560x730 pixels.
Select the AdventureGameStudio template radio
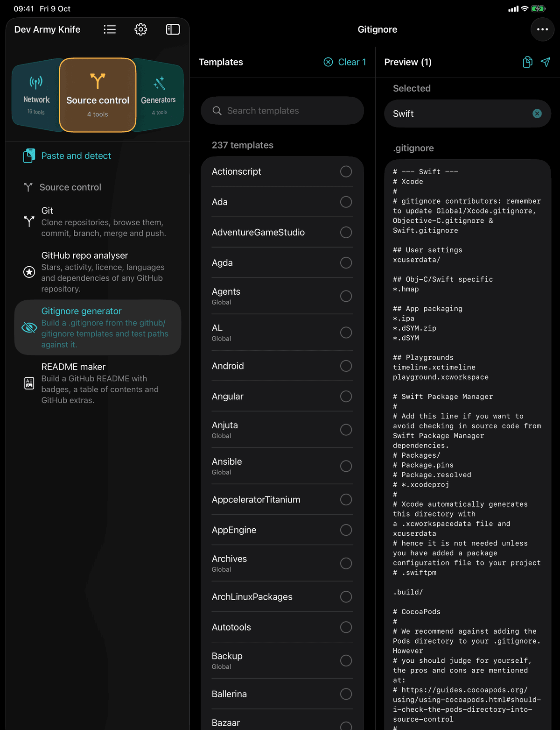point(346,232)
